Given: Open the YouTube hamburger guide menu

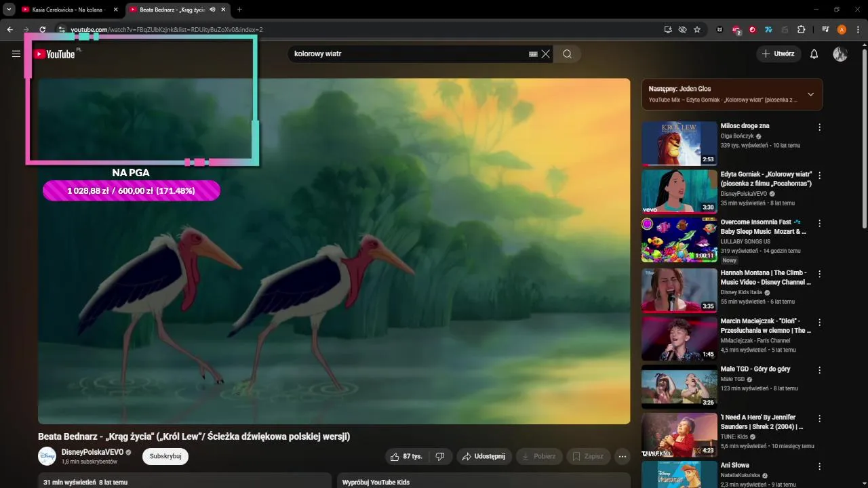Looking at the screenshot, I should 16,54.
